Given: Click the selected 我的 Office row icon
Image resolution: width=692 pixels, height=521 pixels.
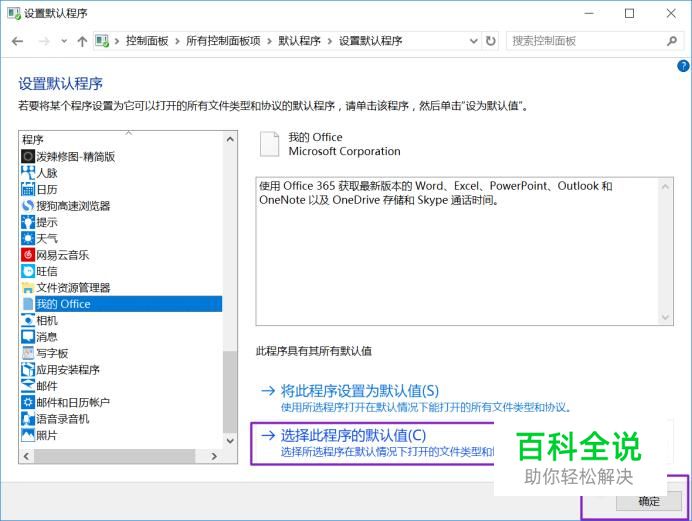Looking at the screenshot, I should point(28,304).
